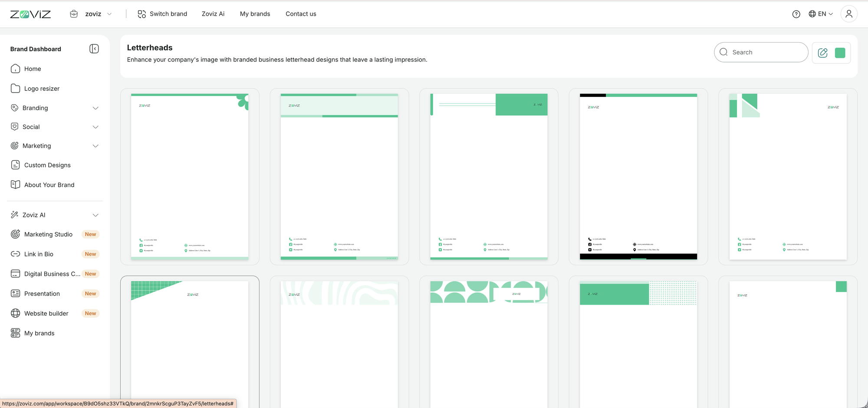This screenshot has width=868, height=408.
Task: Click the Logo resizer folder icon
Action: [x=15, y=88]
